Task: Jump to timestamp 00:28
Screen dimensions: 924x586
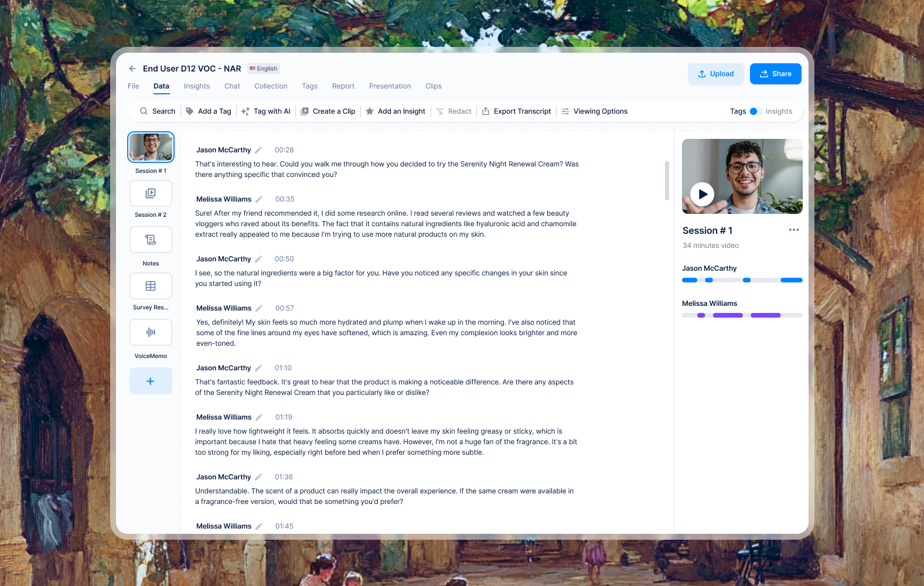Action: 284,150
